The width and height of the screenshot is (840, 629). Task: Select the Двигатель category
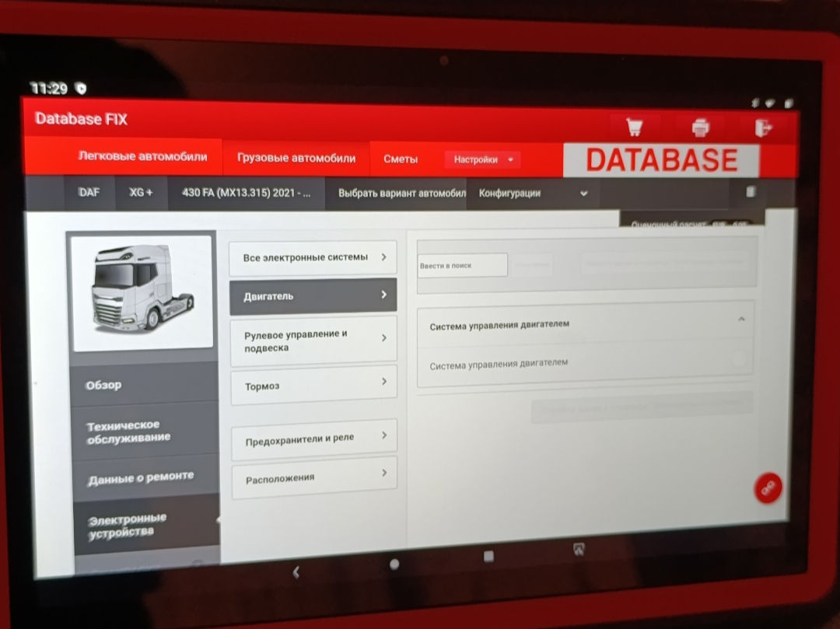[x=313, y=295]
